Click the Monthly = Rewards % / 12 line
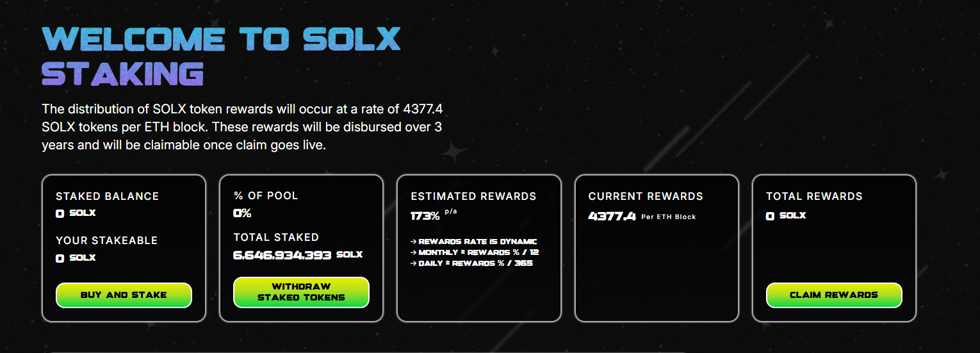 coord(475,252)
